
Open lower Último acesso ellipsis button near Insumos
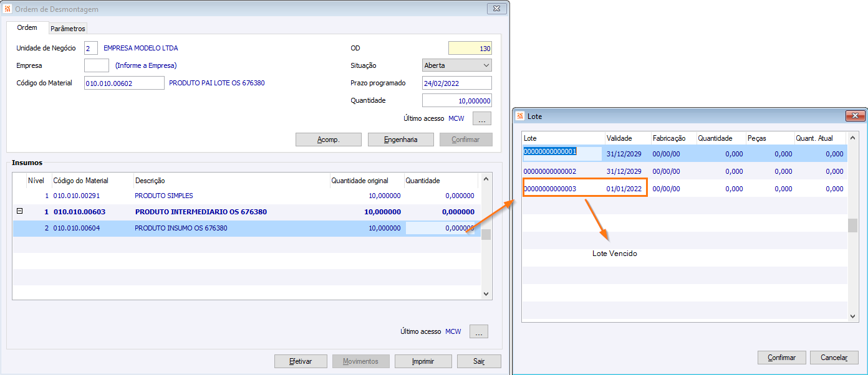(x=479, y=331)
